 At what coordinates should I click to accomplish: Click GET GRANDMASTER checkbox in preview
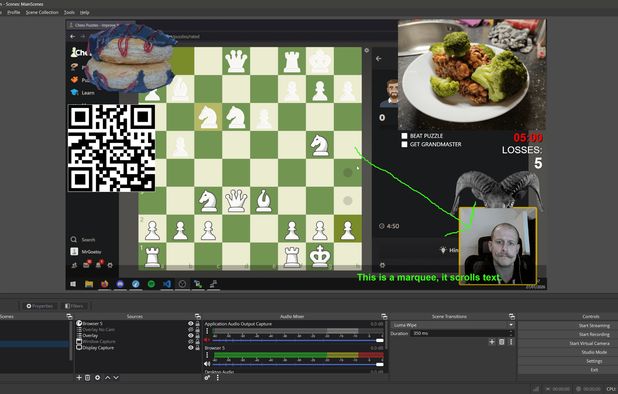404,144
